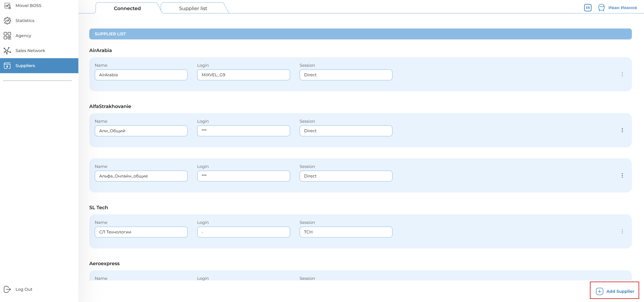Open AirArabia row three-dot menu
The width and height of the screenshot is (644, 302).
click(x=622, y=74)
